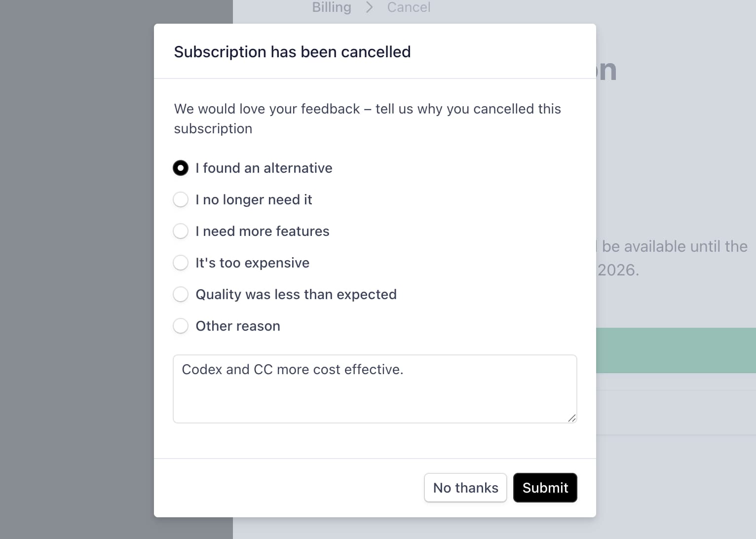The height and width of the screenshot is (539, 756).
Task: Click the "Other reason" label text
Action: pos(238,326)
